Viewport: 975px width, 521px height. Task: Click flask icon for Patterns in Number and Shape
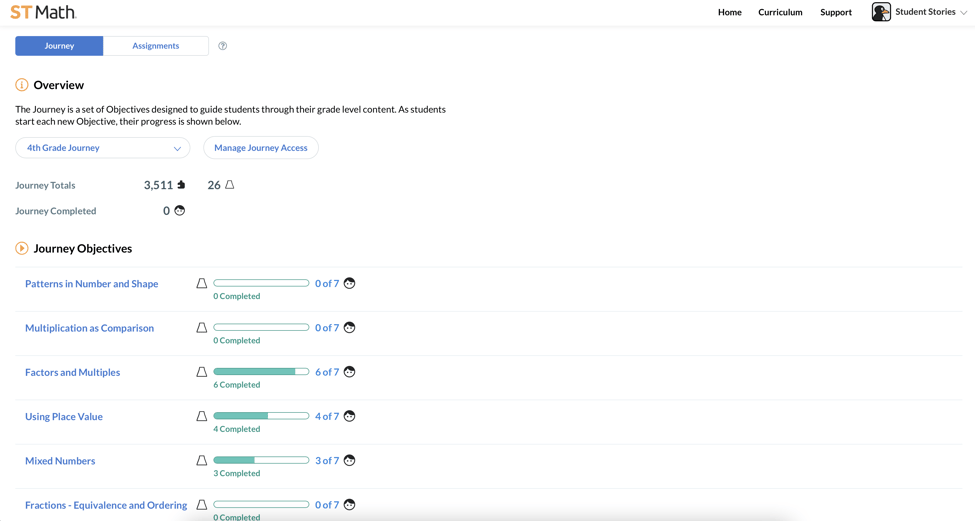(x=201, y=284)
